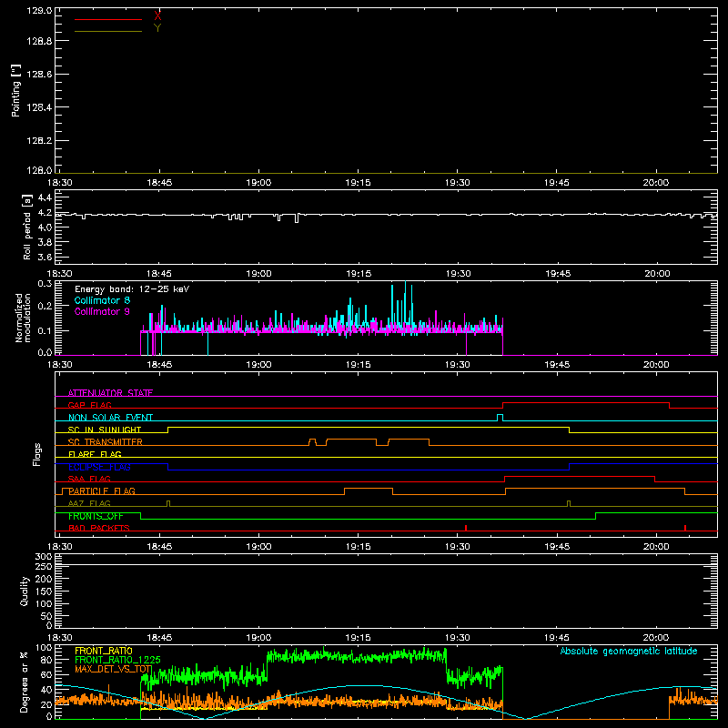Click the red X legend line

point(108,19)
